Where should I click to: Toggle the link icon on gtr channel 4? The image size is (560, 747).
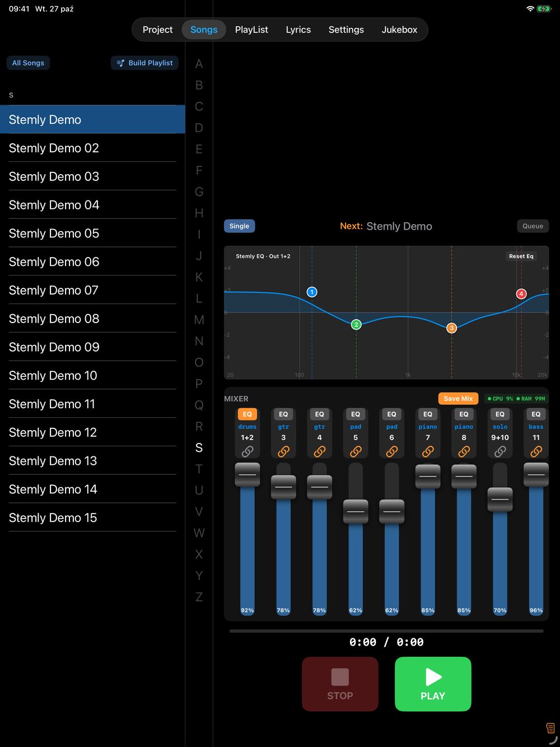click(319, 451)
